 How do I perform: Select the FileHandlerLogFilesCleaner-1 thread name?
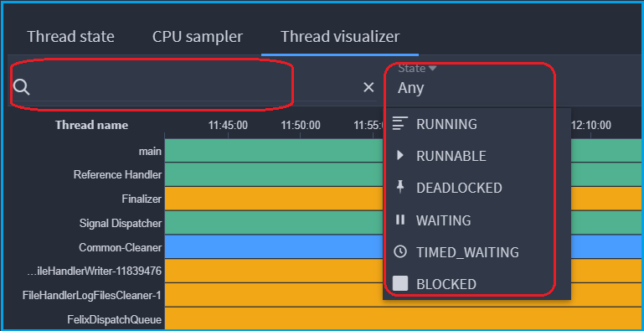(92, 295)
